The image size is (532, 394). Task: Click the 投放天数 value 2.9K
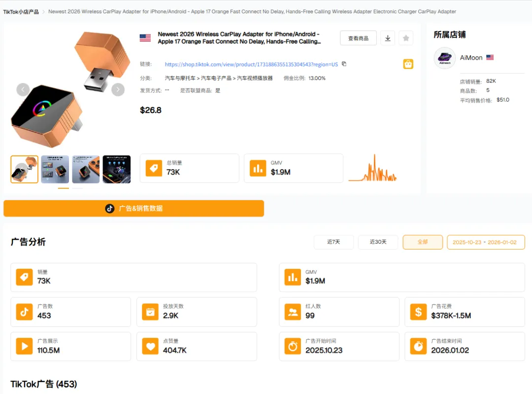pos(170,316)
